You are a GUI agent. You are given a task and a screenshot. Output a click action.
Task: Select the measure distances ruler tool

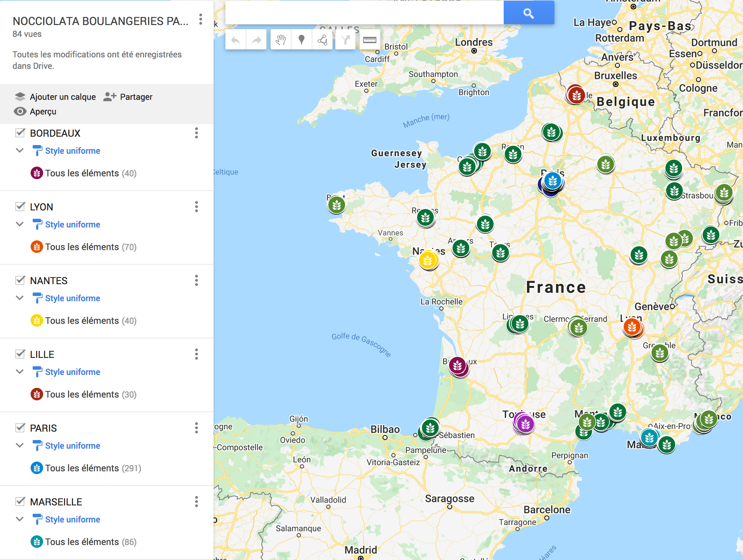point(370,40)
